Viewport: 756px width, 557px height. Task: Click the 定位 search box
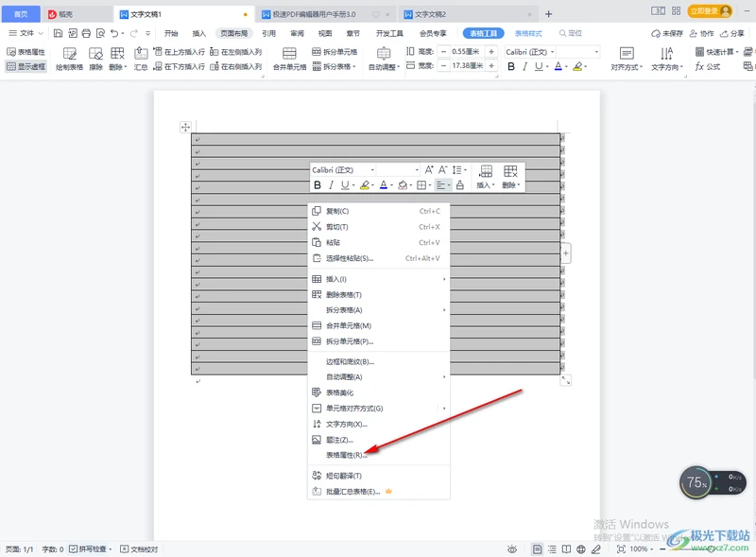point(571,33)
